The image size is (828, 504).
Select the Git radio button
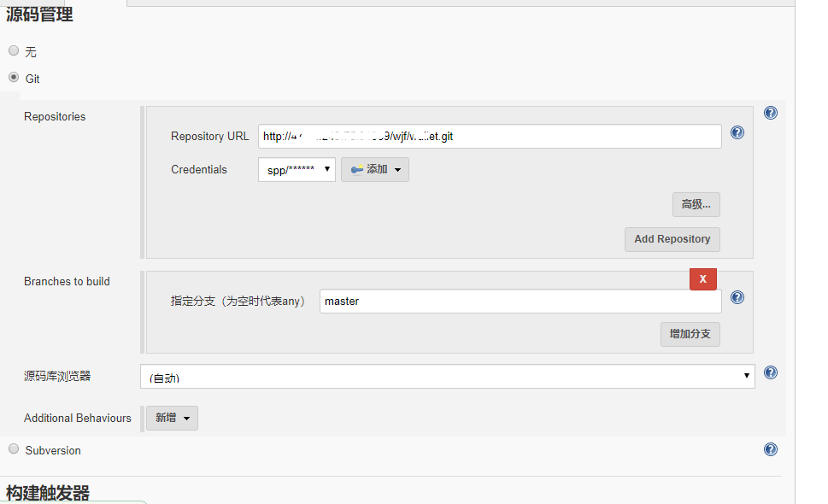[14, 78]
